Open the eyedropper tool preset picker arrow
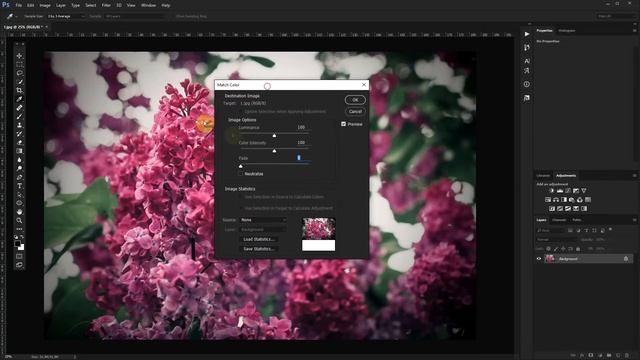 tap(16, 17)
